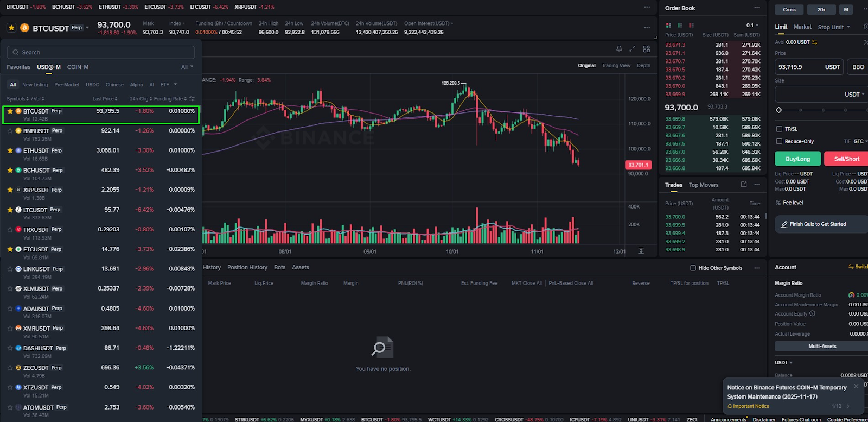
Task: Select ZECUSDT row in symbol list
Action: coord(101,371)
